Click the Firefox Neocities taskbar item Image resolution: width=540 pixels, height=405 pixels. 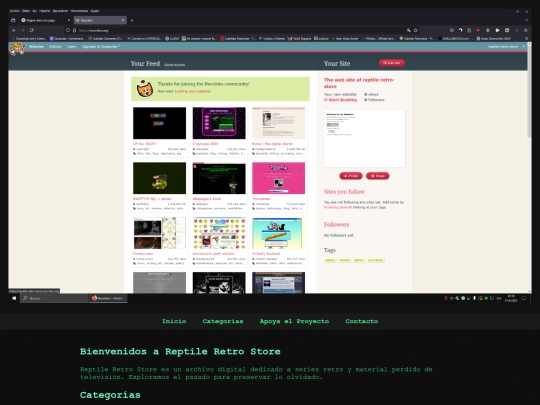click(x=108, y=298)
